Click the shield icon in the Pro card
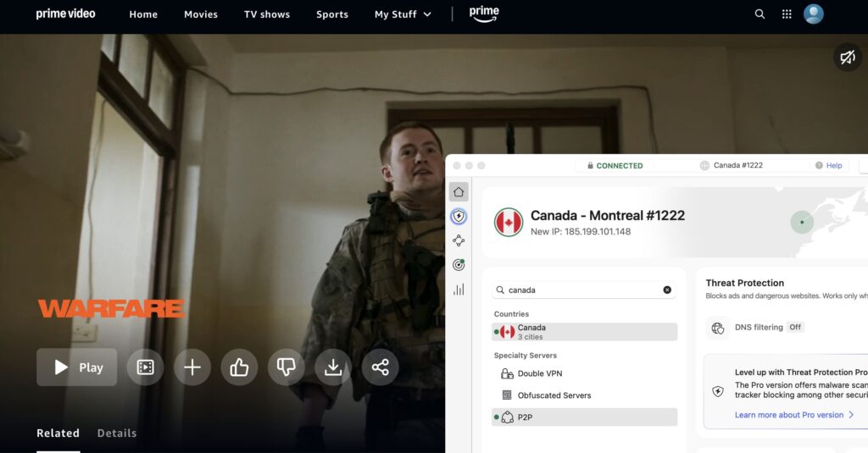 718,391
